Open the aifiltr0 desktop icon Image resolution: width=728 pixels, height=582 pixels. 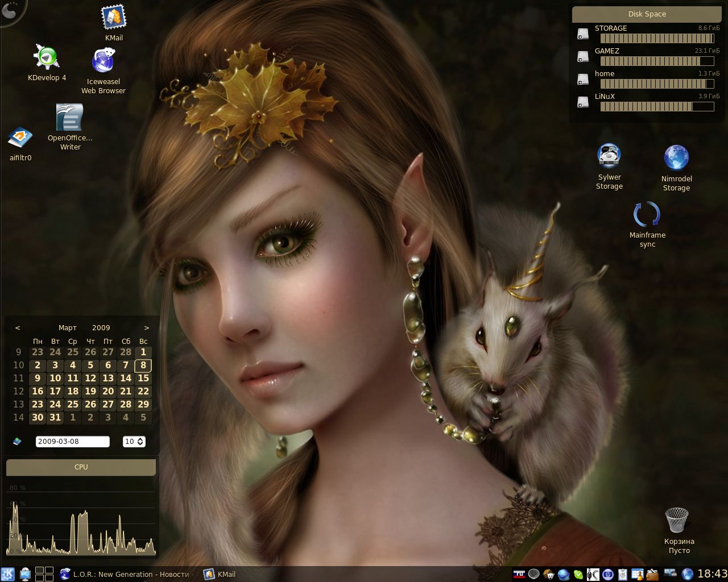pos(20,144)
